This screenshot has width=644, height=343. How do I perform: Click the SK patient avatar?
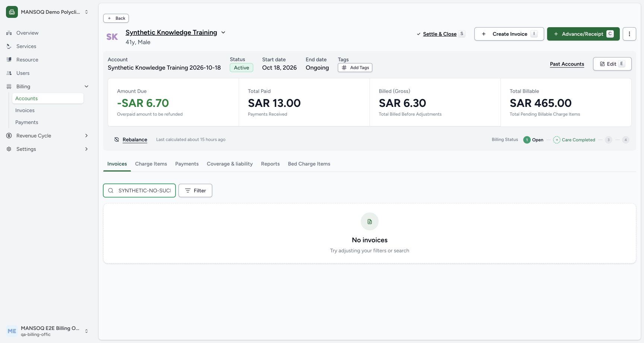(112, 37)
